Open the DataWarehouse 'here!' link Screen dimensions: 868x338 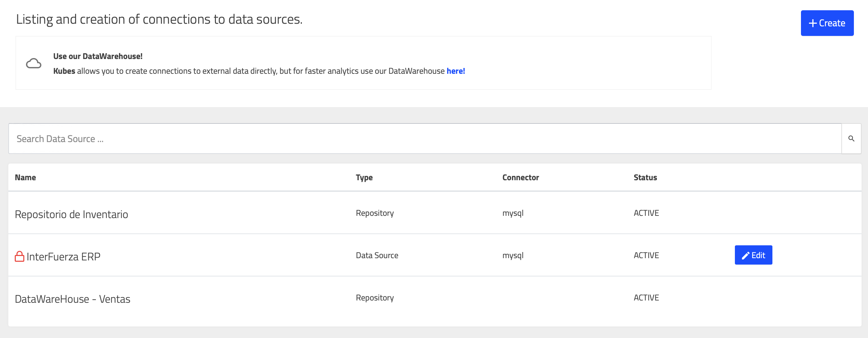[x=455, y=71]
